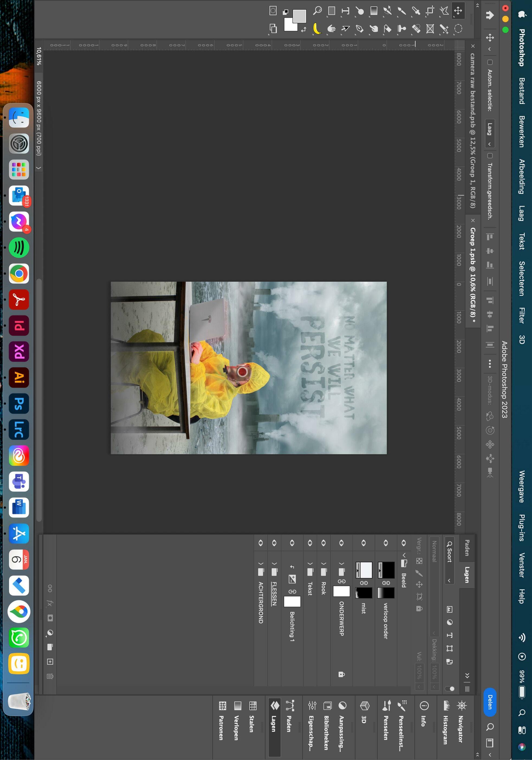Expand the Tekst layer group
532x760 pixels.
[310, 563]
